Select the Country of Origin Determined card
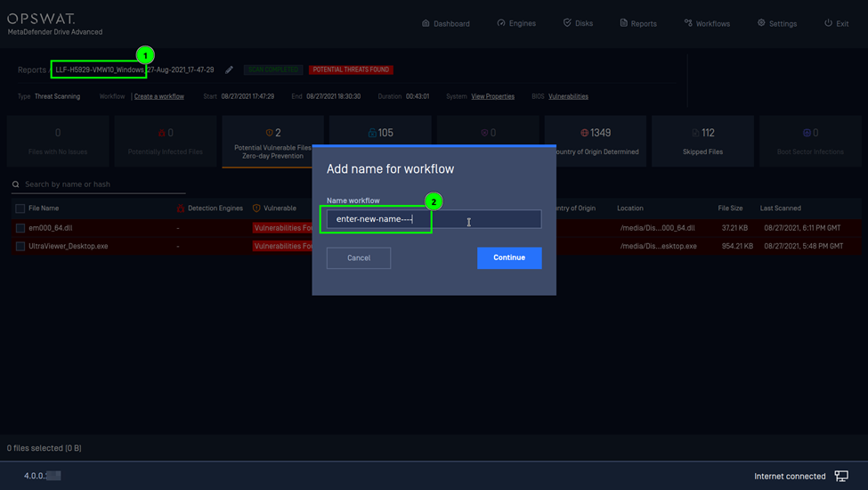The height and width of the screenshot is (490, 868). point(596,141)
